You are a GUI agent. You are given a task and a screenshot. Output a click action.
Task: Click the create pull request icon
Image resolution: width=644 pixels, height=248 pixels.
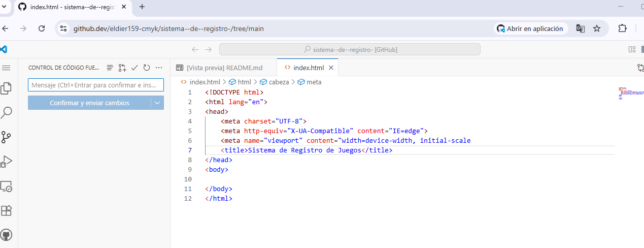tap(122, 68)
